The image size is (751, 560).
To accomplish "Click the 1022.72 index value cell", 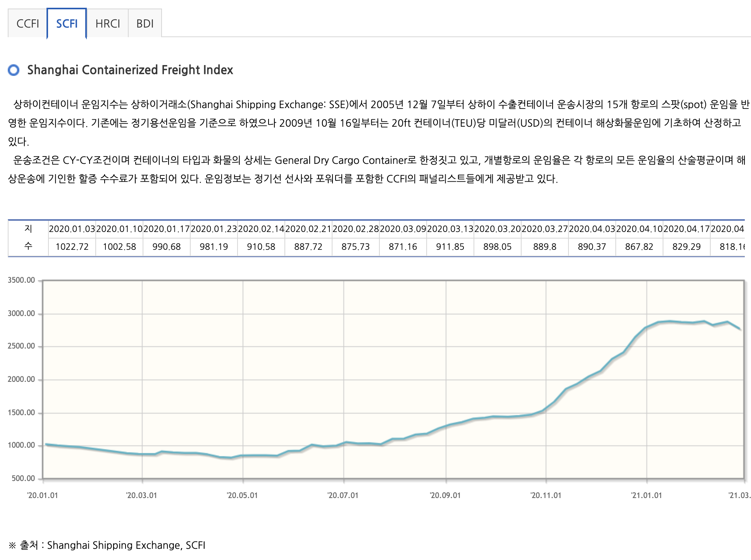I will click(x=72, y=247).
